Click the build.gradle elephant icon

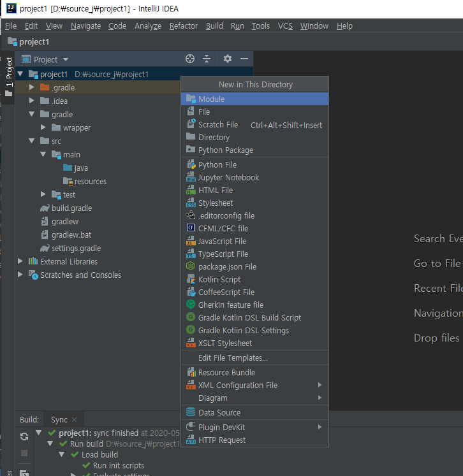(x=45, y=208)
